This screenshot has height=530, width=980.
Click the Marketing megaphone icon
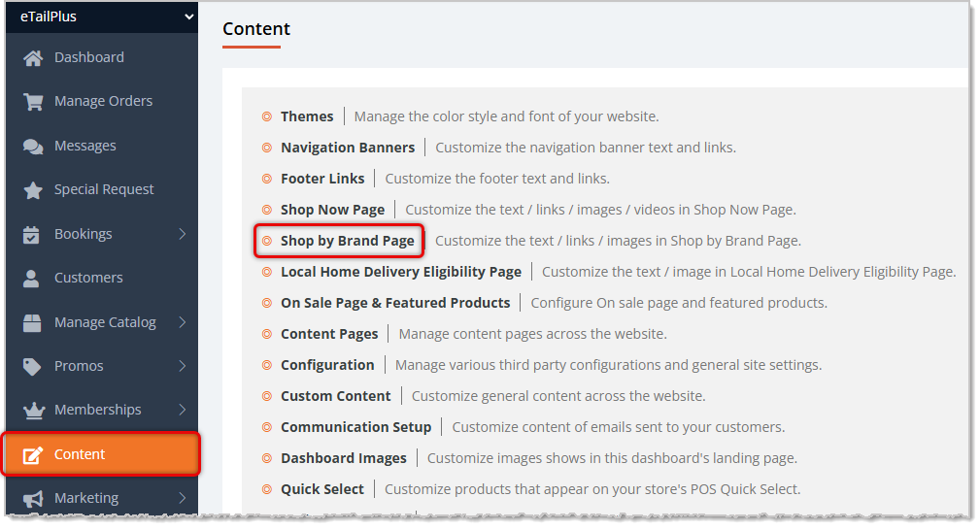(33, 499)
